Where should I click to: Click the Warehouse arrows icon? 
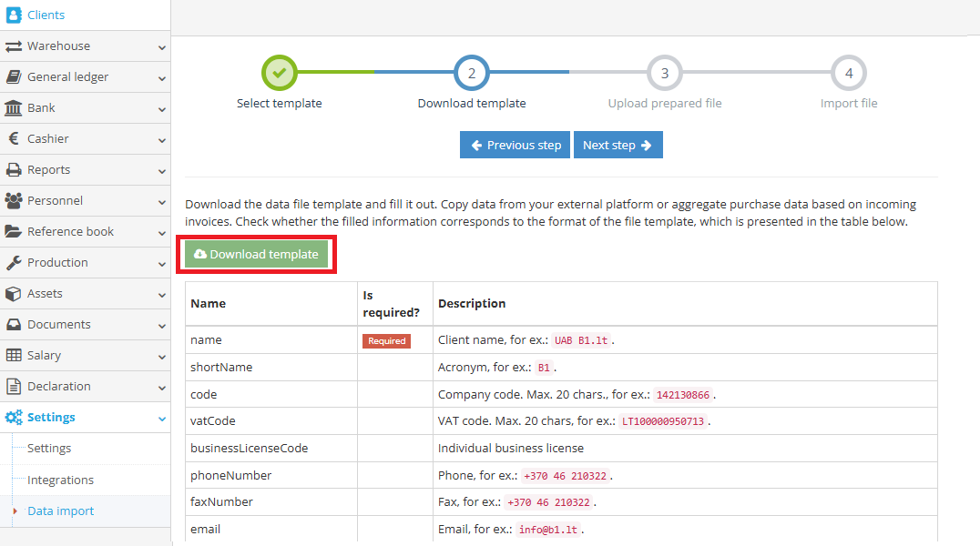coord(14,46)
